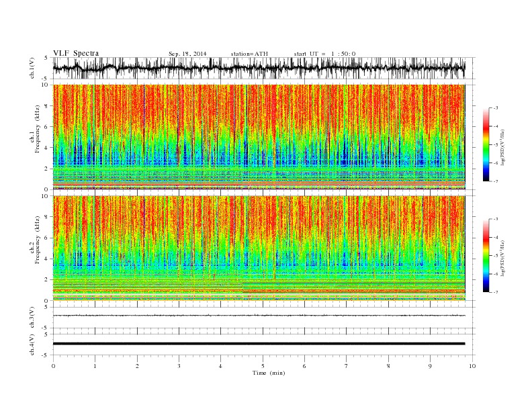This screenshot has width=532, height=411.
Task: Click the "8" kHz tick on ch.2 frequency axis
Action: (x=46, y=217)
